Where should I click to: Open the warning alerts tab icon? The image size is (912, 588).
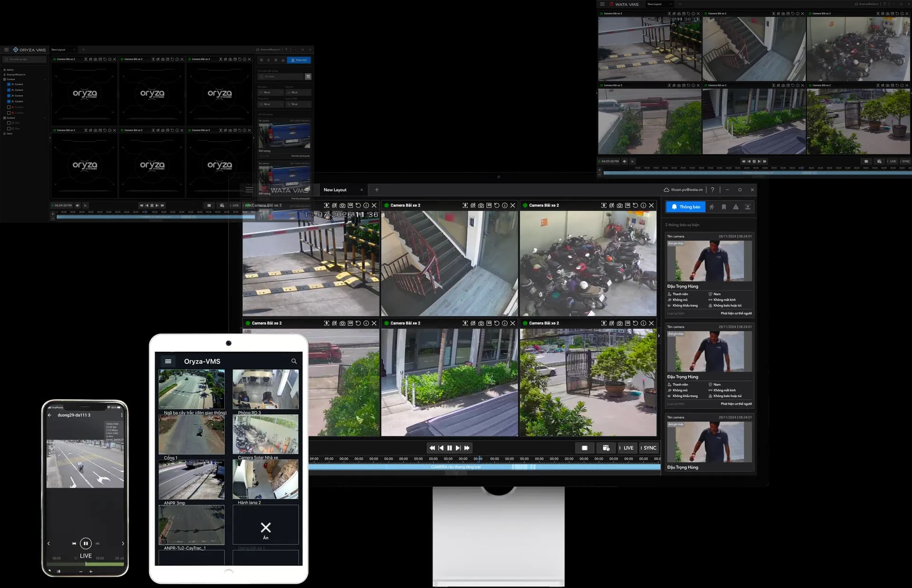point(736,207)
